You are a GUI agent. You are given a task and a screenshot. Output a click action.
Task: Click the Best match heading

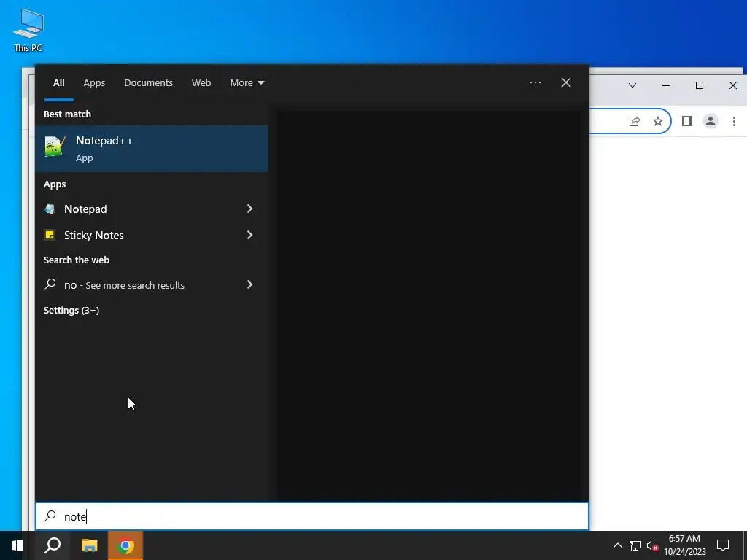[x=67, y=114]
